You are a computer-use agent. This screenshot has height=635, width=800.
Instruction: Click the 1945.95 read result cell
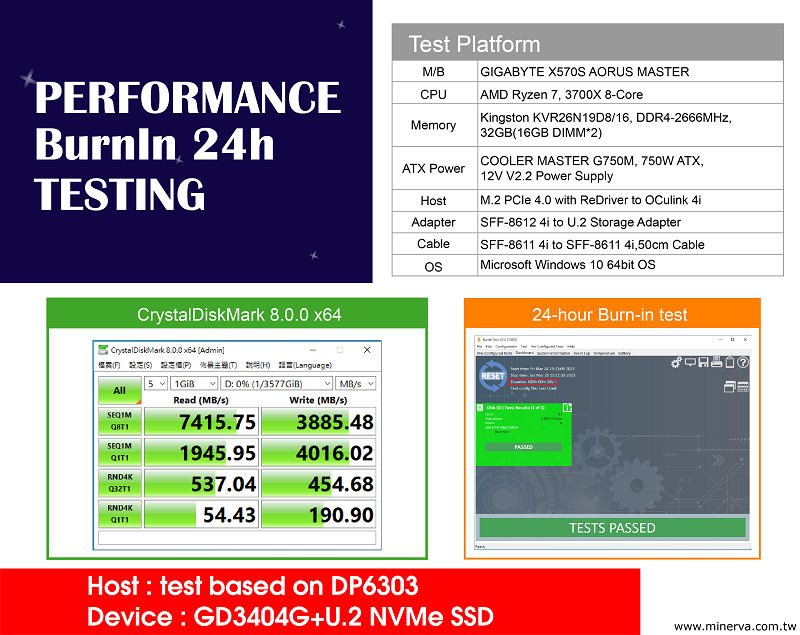(201, 452)
